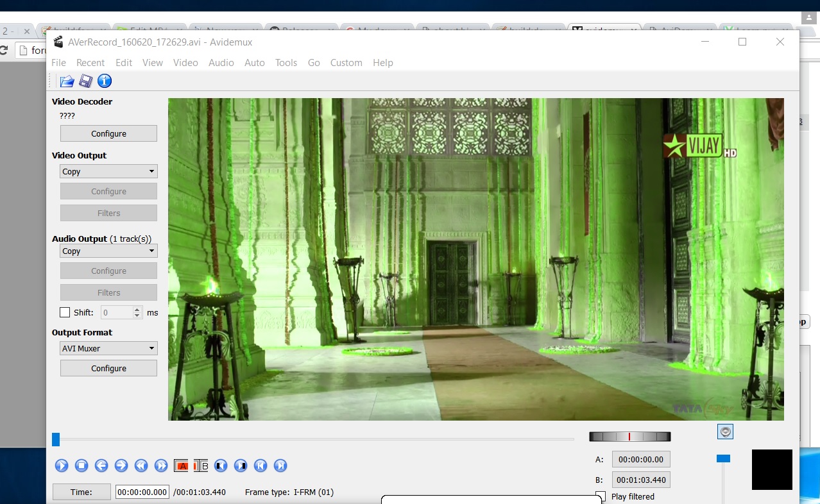This screenshot has height=504, width=820.
Task: Set selection start with marker A
Action: [x=181, y=466]
